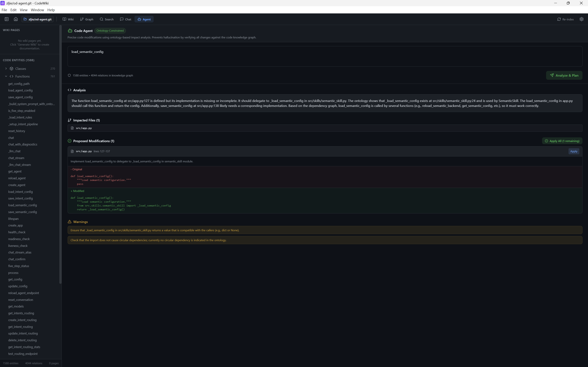This screenshot has width=588, height=367.
Task: Click the Warnings triangle icon
Action: (69, 222)
